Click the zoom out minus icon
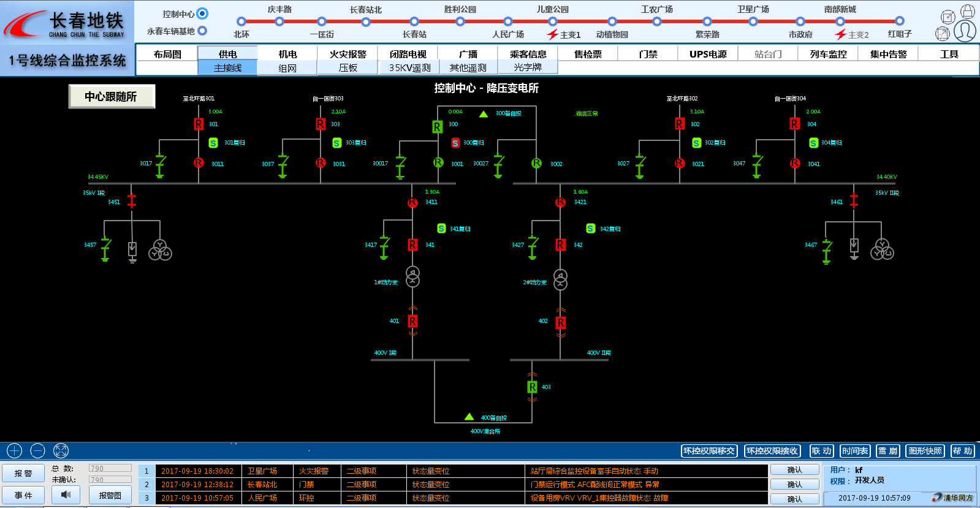Image resolution: width=980 pixels, height=508 pixels. tap(37, 451)
